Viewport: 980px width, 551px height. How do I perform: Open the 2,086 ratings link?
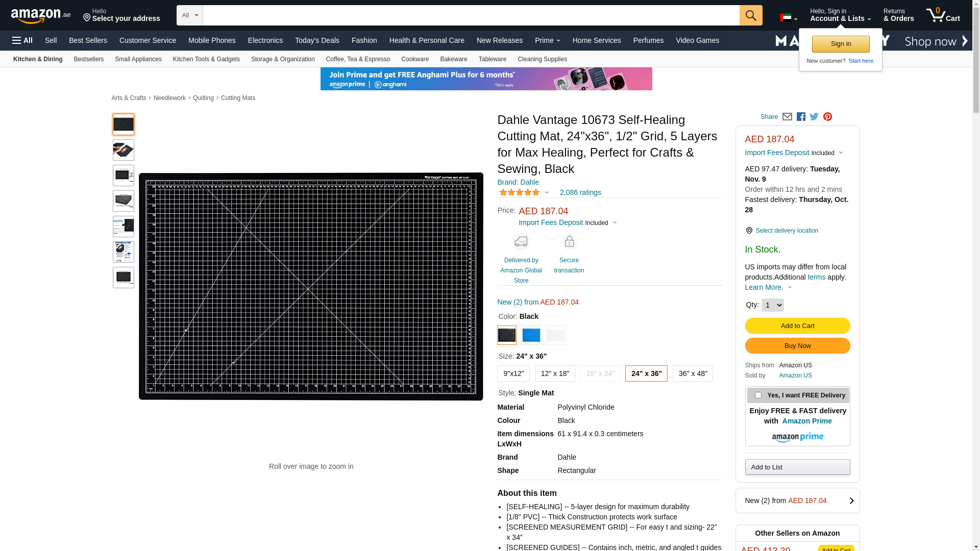(580, 192)
